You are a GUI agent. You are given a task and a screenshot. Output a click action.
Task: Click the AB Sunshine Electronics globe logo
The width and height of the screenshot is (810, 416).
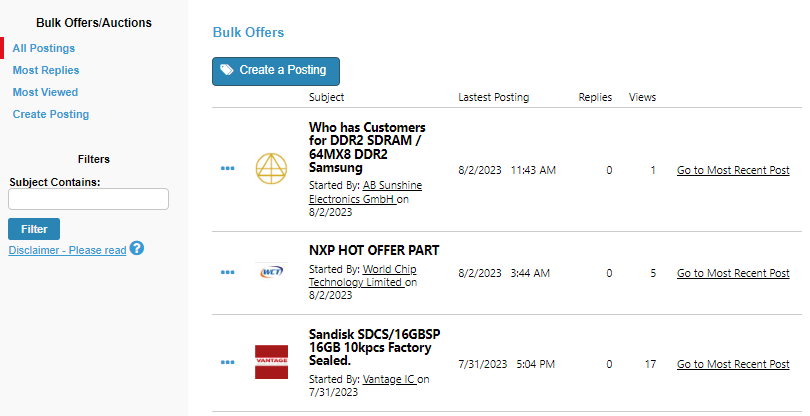pos(271,170)
